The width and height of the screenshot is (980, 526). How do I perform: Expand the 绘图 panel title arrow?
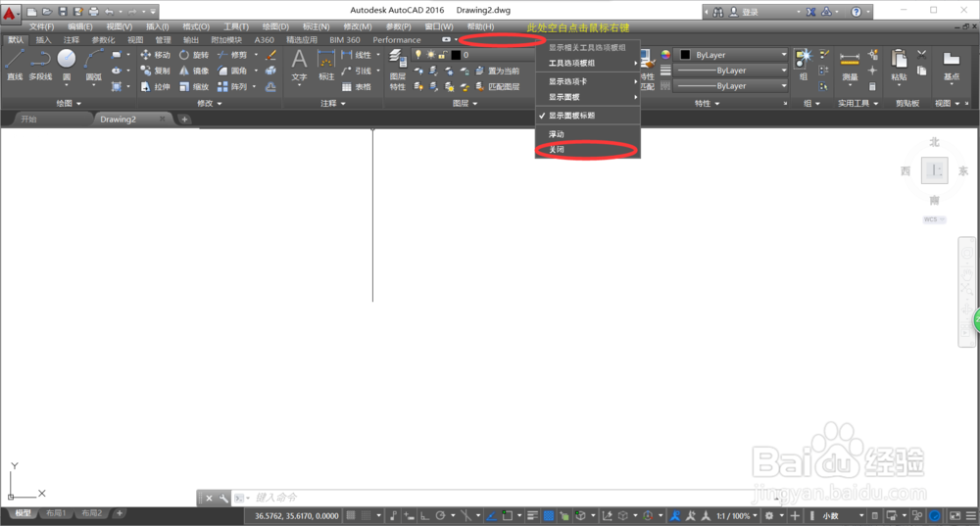[78, 104]
